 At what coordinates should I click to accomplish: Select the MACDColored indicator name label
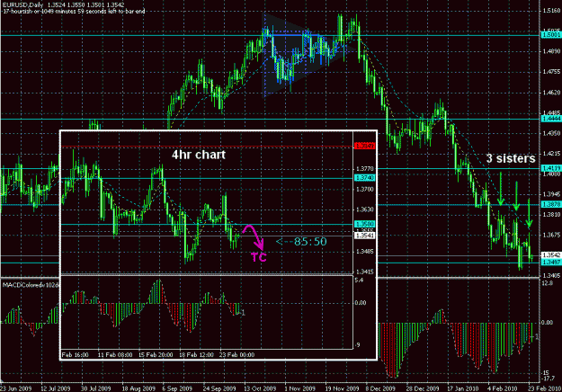point(31,285)
